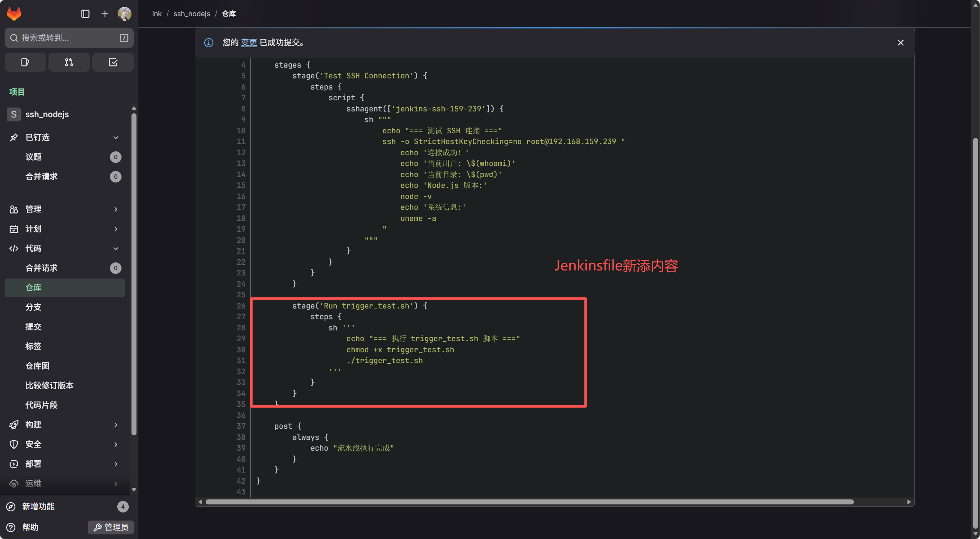Screen dimensions: 980x539
Task: Dismiss the commit success alert
Action: (900, 43)
